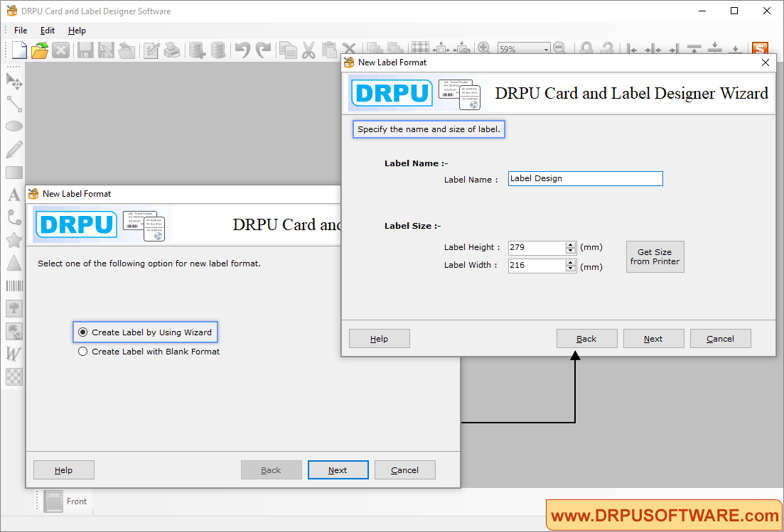This screenshot has height=532, width=784.
Task: Decrease Label Height with down spinner arrow
Action: click(571, 251)
